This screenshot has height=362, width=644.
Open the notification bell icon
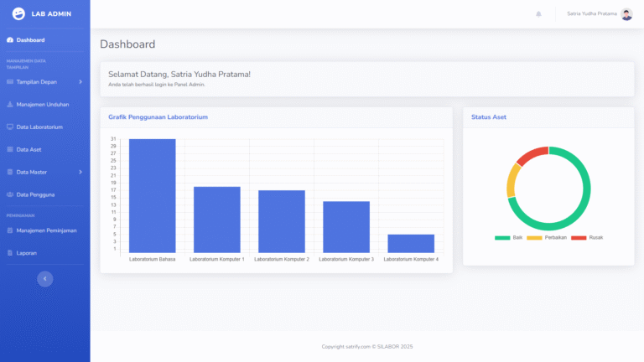[538, 14]
